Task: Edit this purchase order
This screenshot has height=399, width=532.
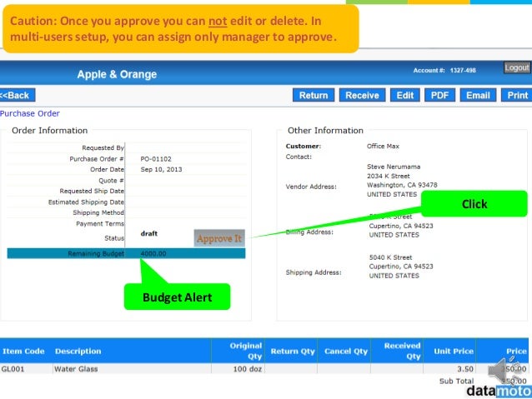Action: click(405, 95)
